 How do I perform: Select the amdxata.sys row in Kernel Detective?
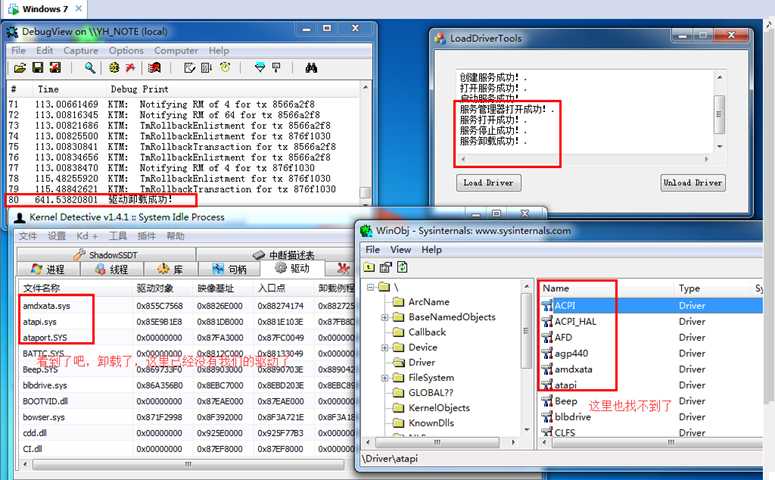tap(187, 306)
